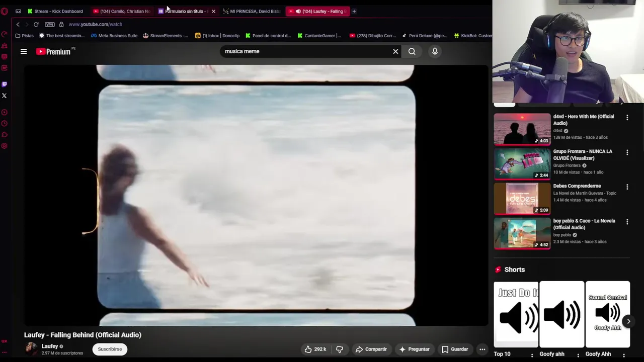Open the 'Just Do It' Top 10 short
644x362 pixels.
pos(516,314)
